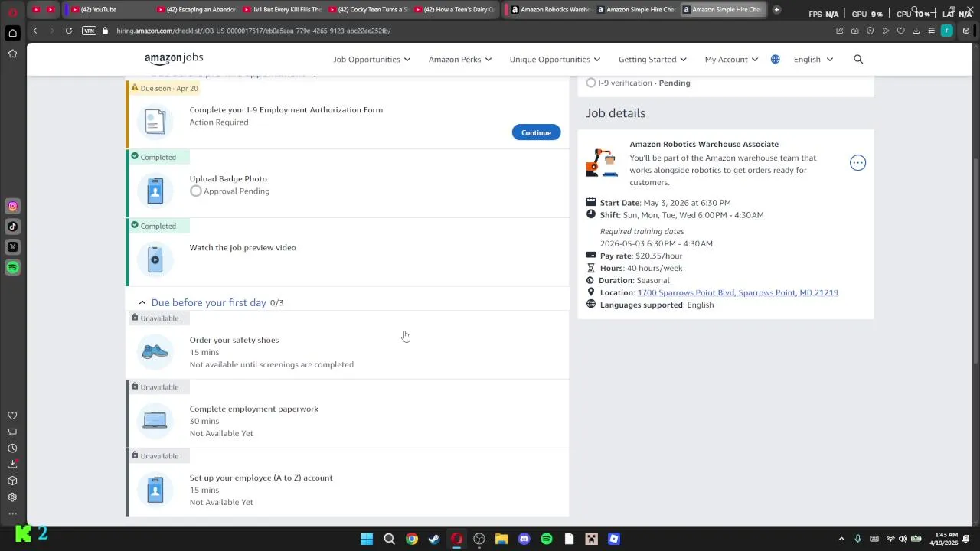Click the taskbar search icon
Viewport: 980px width, 551px height.
pos(389,539)
